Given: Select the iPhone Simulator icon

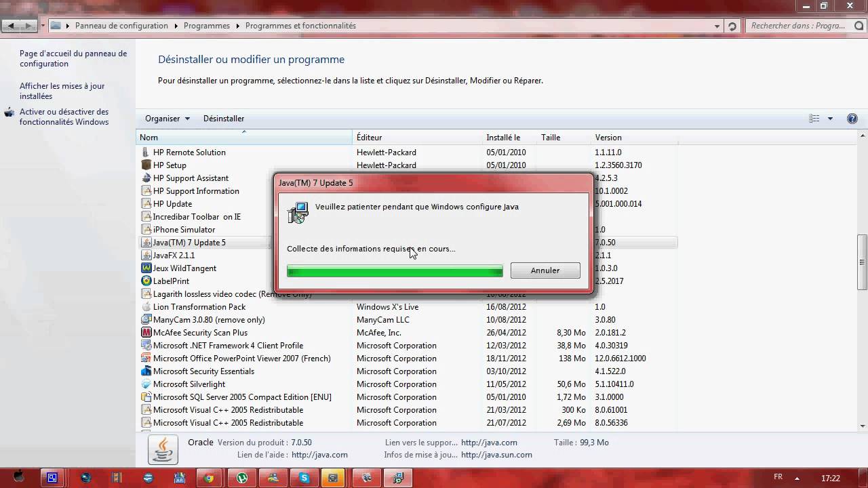Looking at the screenshot, I should pos(146,230).
